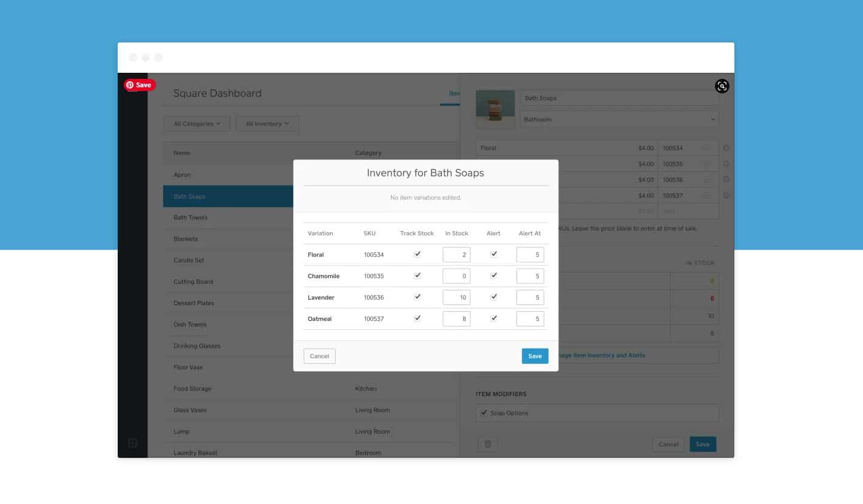Image resolution: width=863 pixels, height=504 pixels.
Task: Click the Alert At field for Oatmeal
Action: [x=530, y=318]
